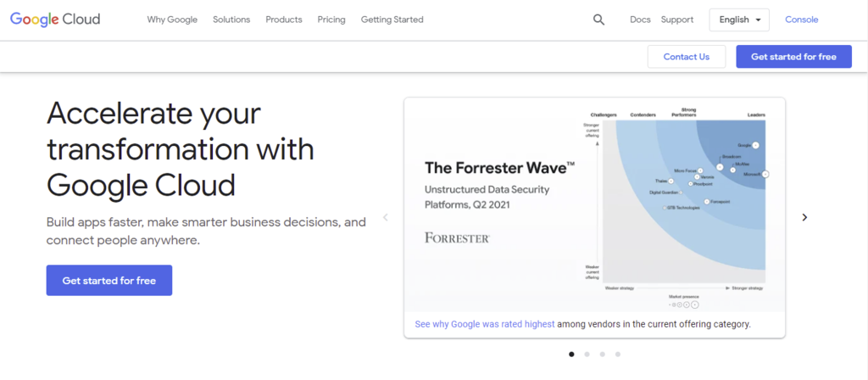Go to next carousel slide arrow
Viewport: 868px width, 380px height.
(x=804, y=217)
